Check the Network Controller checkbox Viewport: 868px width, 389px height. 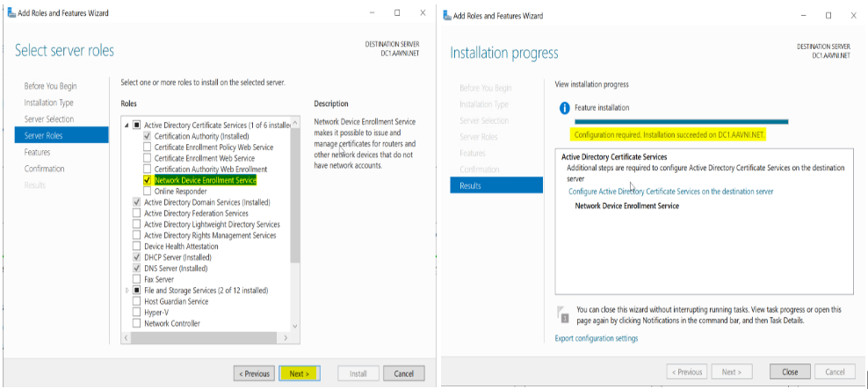137,323
